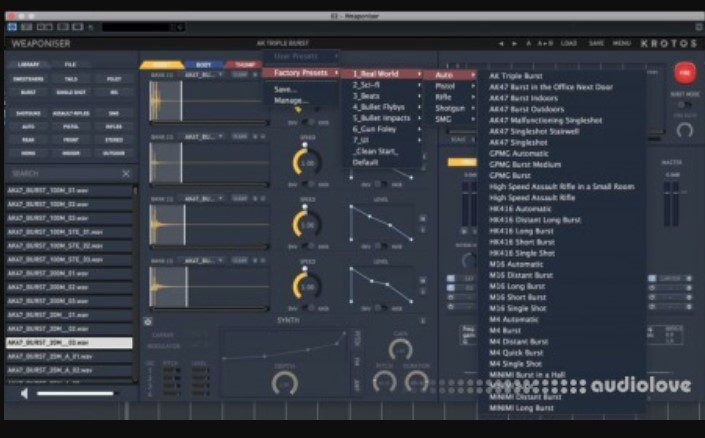The width and height of the screenshot is (705, 438).
Task: Open the second bank sample dropdown
Action: tap(203, 136)
